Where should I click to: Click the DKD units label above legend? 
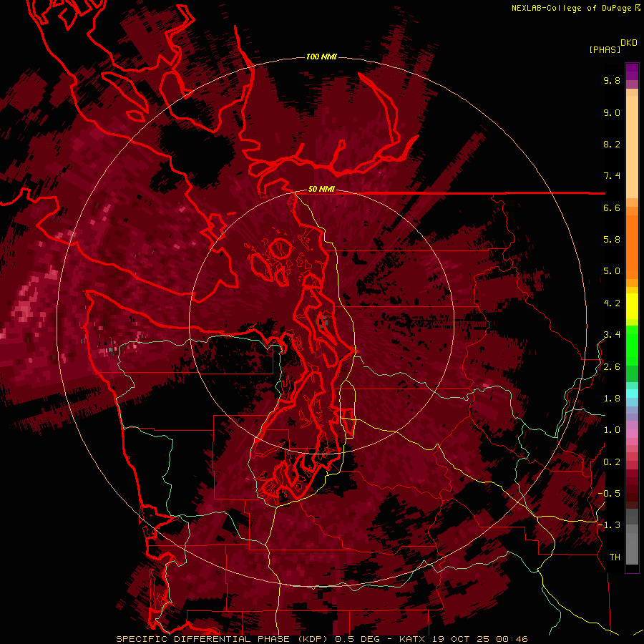tap(628, 43)
